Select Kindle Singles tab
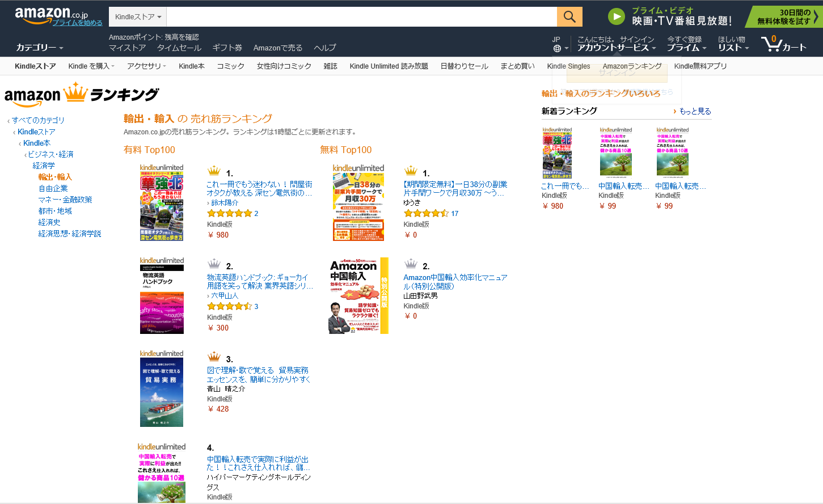The height and width of the screenshot is (504, 823). click(x=568, y=66)
